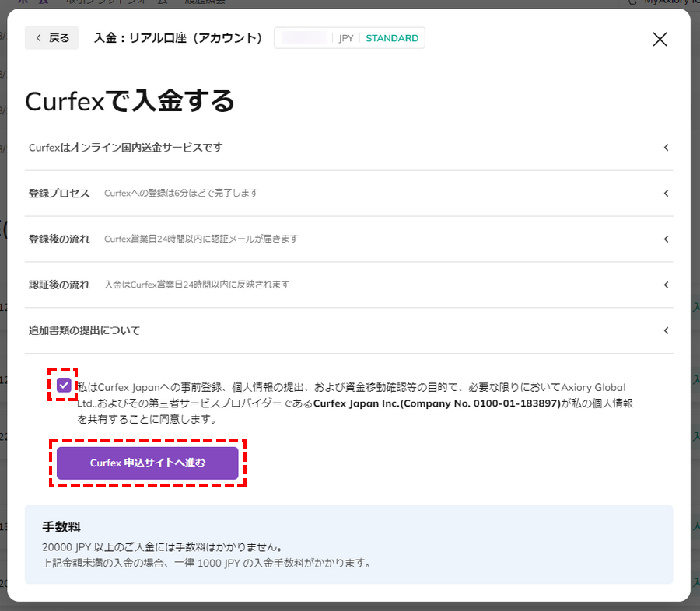The image size is (700, 611).
Task: Click the 登録後の流れ heading
Action: [59, 239]
